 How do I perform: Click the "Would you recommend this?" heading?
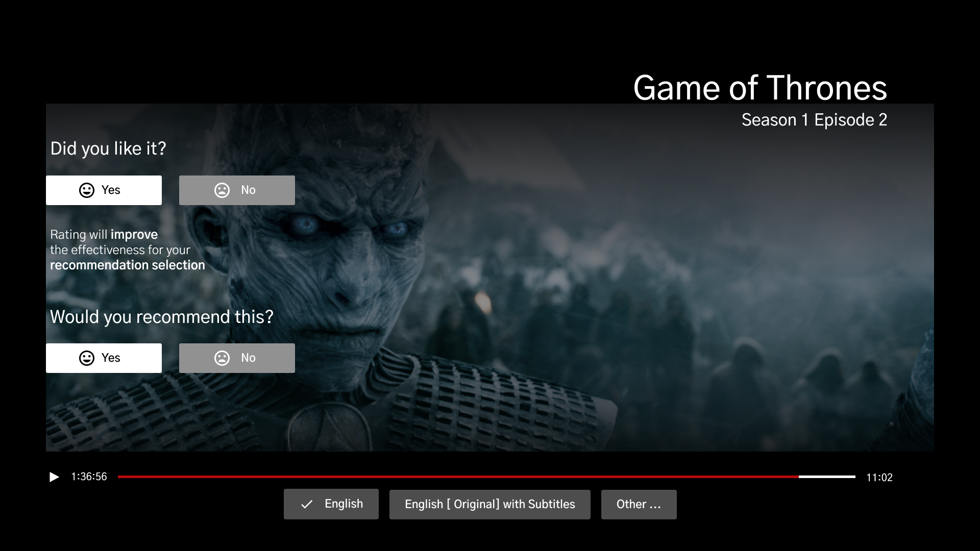(x=161, y=317)
